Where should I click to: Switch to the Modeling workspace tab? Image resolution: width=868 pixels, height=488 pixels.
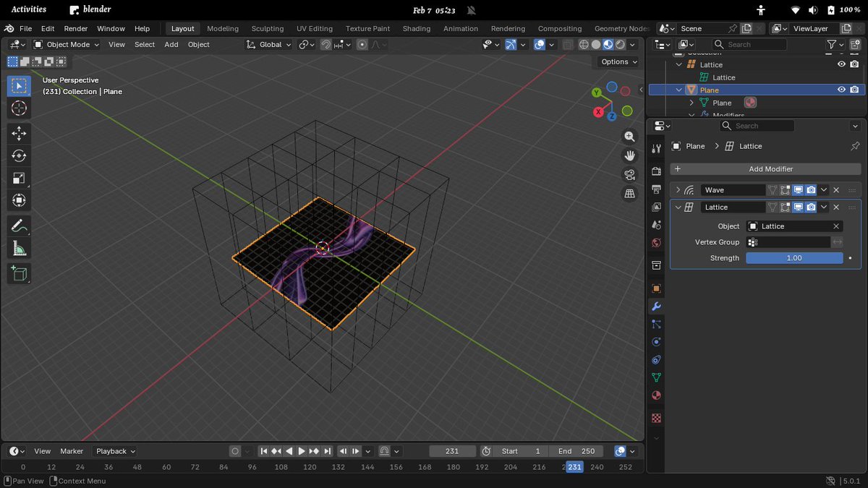click(x=223, y=29)
